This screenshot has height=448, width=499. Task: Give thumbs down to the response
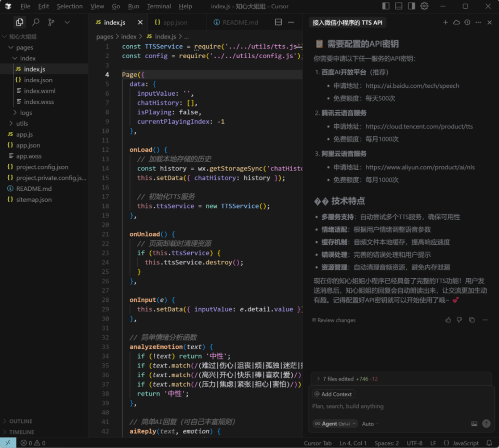point(459,320)
